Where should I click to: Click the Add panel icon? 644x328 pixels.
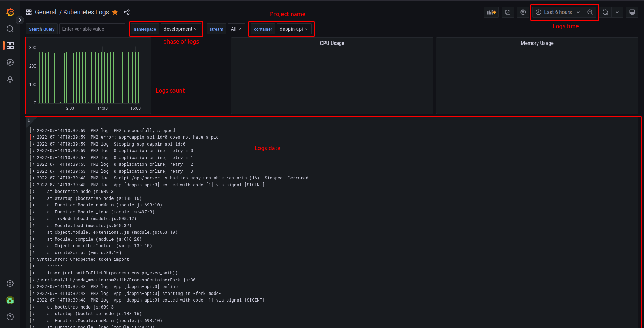[491, 12]
